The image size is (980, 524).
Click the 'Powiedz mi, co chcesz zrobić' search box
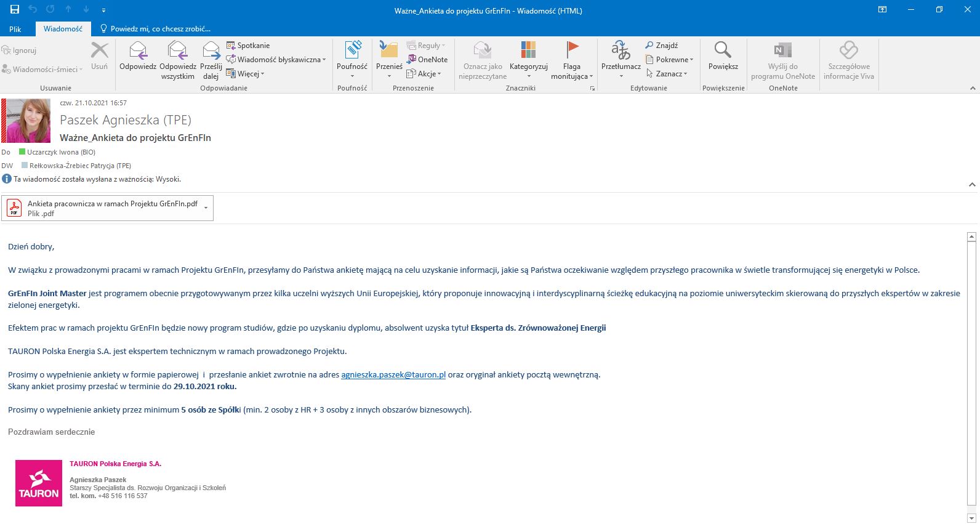coord(155,29)
